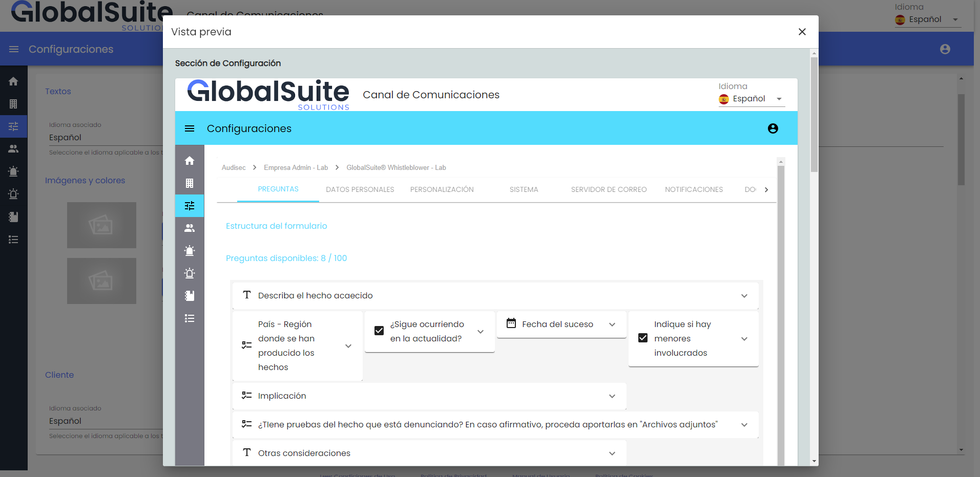Expand the Implicación question card
Screen dimensions: 980x477
612,396
